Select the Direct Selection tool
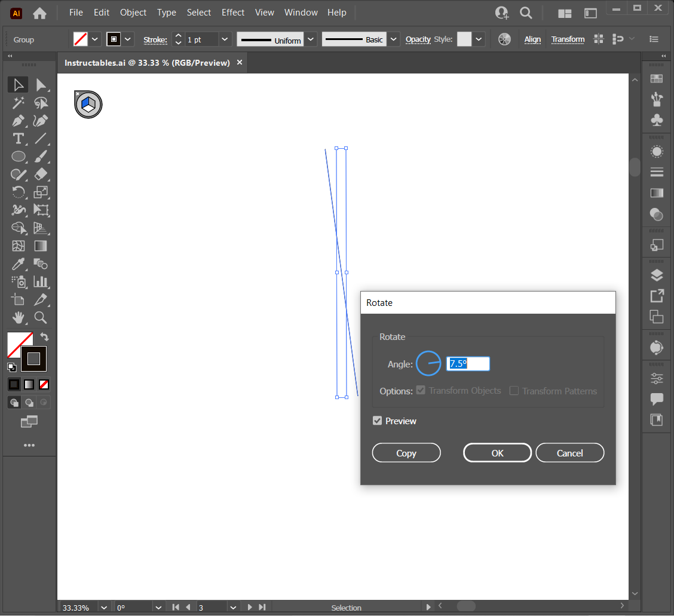Viewport: 674px width, 616px height. (x=41, y=85)
